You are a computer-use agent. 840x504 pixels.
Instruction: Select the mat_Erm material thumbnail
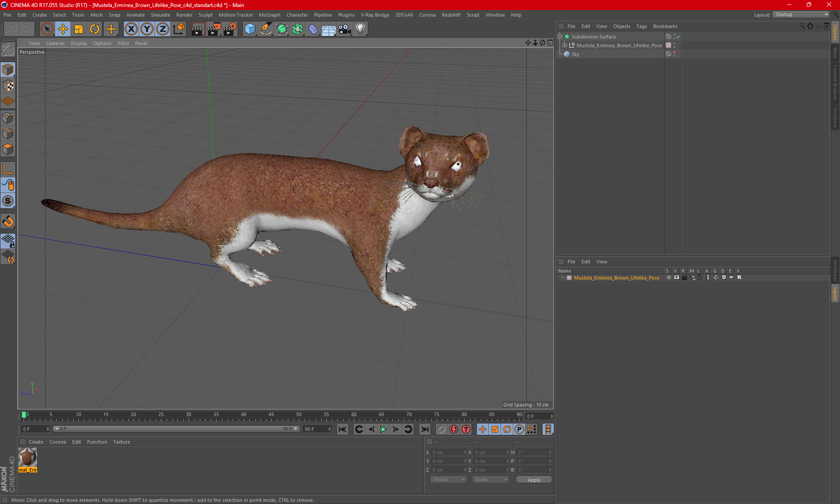click(x=28, y=458)
